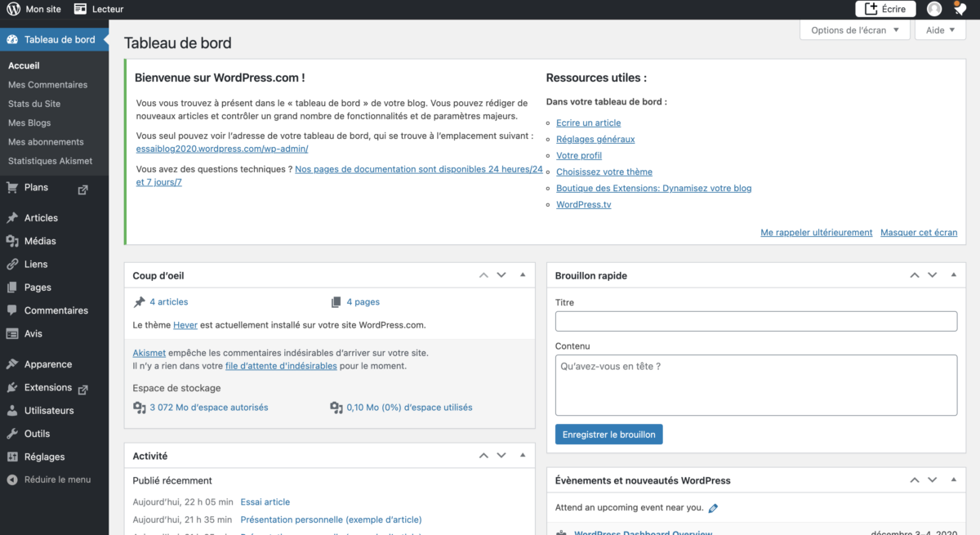This screenshot has width=980, height=535.
Task: Expand the Aide help dropdown
Action: coord(940,30)
